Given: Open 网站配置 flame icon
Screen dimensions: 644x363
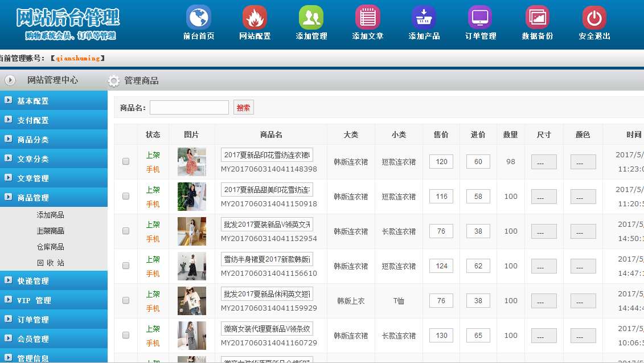Looking at the screenshot, I should pos(255,18).
